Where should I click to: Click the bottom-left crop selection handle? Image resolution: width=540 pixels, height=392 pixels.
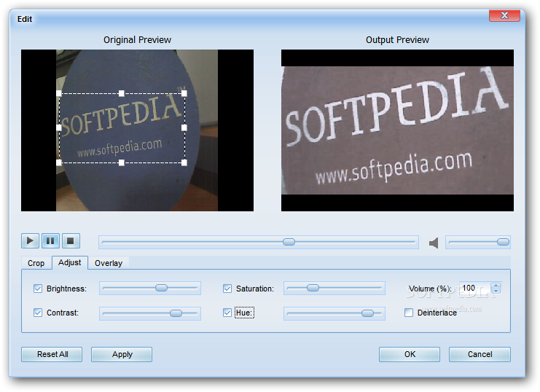pos(59,162)
